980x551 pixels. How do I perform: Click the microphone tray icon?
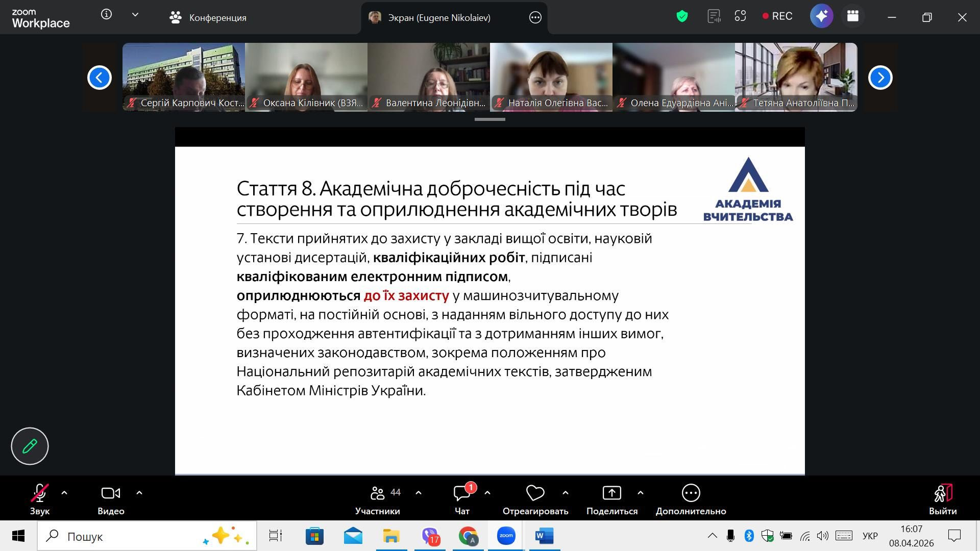(x=730, y=536)
